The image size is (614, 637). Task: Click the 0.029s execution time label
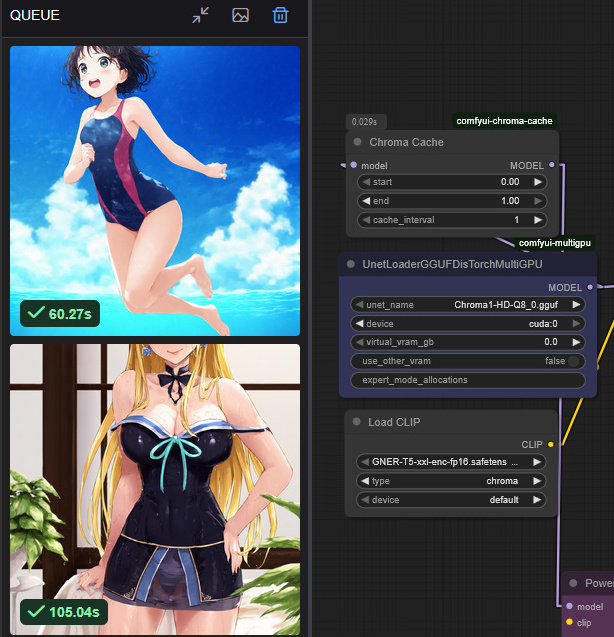tap(364, 121)
